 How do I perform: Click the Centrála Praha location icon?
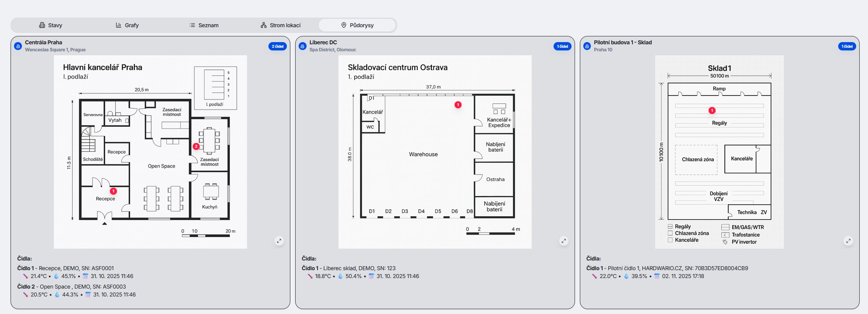tap(18, 46)
